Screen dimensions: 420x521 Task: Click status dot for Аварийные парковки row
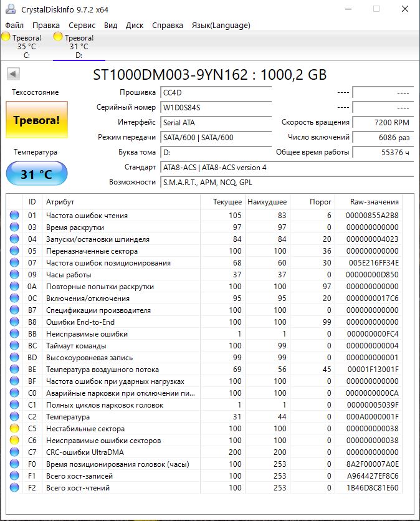14,393
